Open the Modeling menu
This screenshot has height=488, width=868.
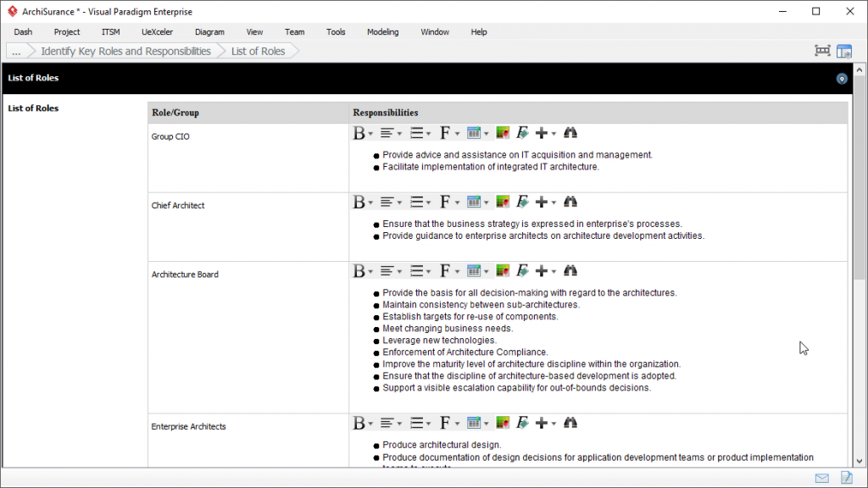pos(382,32)
